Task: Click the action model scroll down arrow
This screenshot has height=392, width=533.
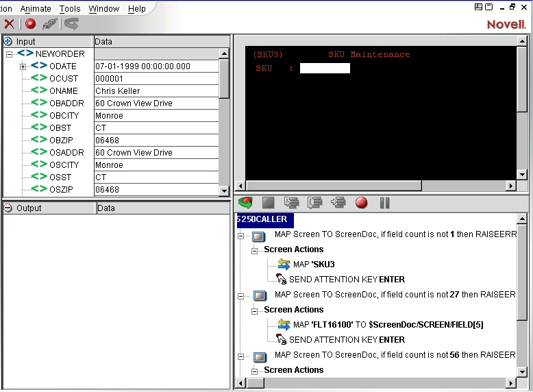Action: [522, 371]
